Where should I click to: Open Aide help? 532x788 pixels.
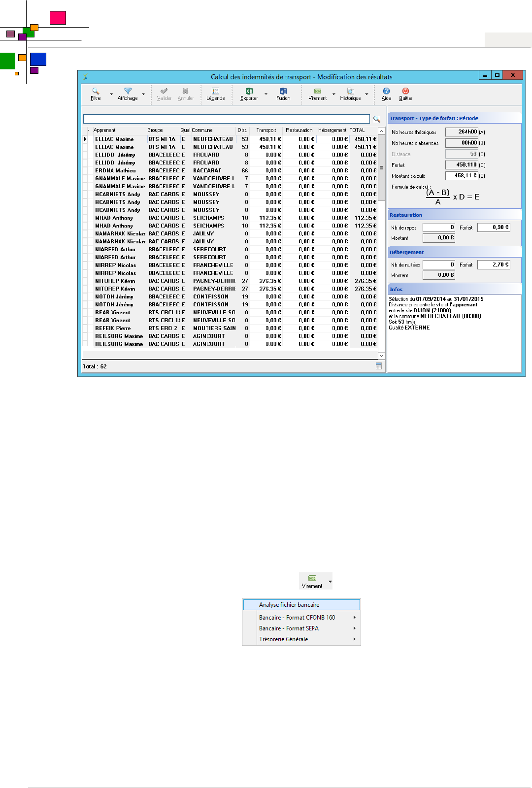click(386, 94)
